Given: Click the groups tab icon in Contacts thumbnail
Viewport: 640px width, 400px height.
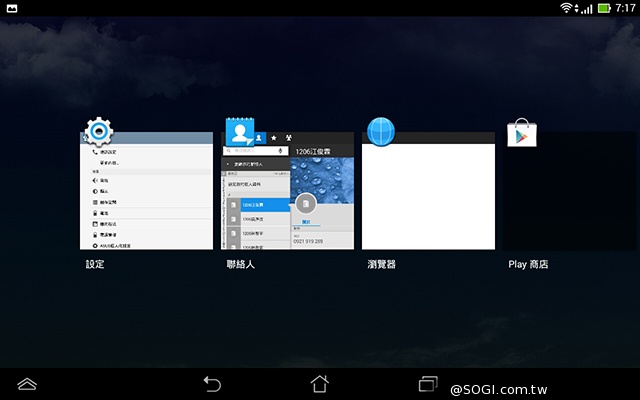Looking at the screenshot, I should coord(289,138).
